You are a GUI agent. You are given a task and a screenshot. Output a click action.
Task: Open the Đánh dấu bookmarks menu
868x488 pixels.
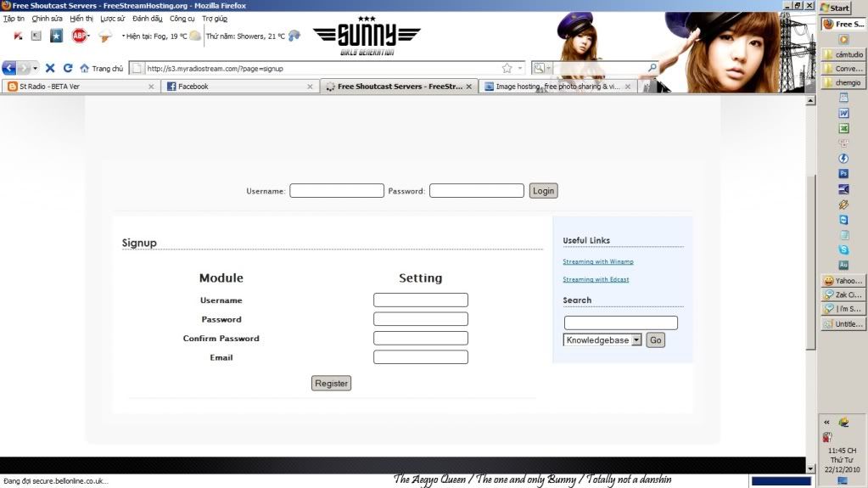(147, 18)
